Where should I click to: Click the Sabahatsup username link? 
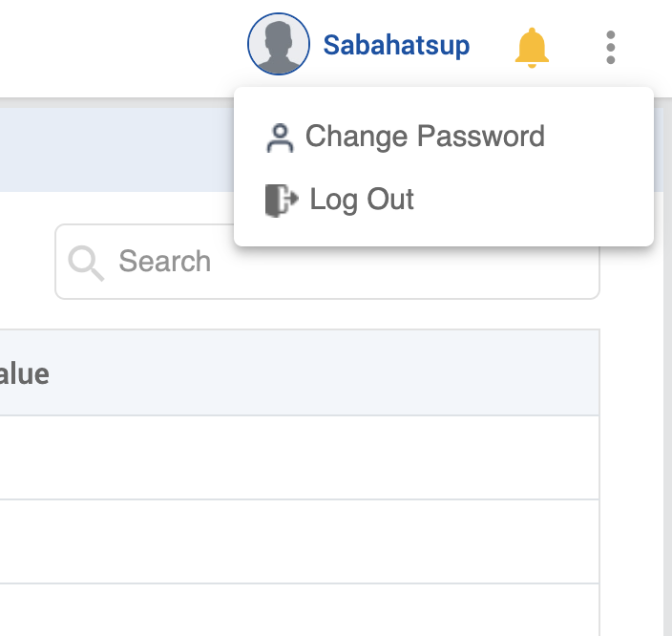(396, 46)
